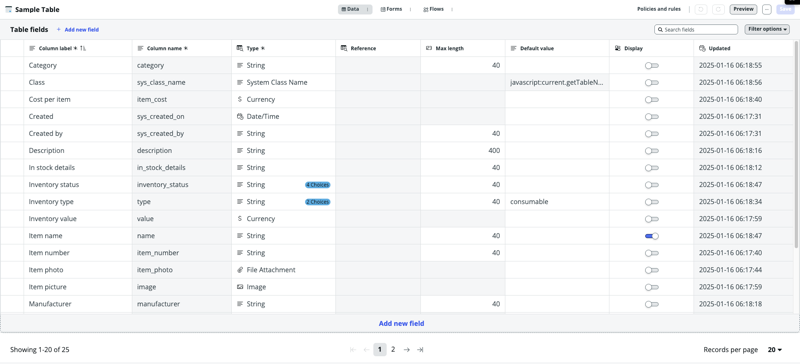Click the 'System Class Name' type cell
Viewport: 800px width, 364px height.
click(283, 83)
